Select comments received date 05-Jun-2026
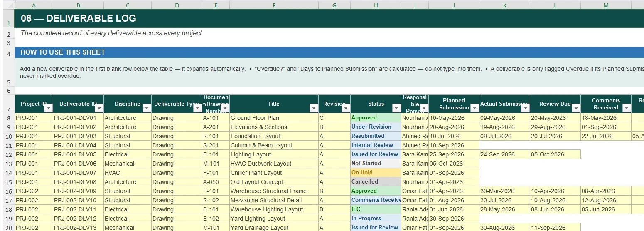The image size is (644, 231). [606, 209]
